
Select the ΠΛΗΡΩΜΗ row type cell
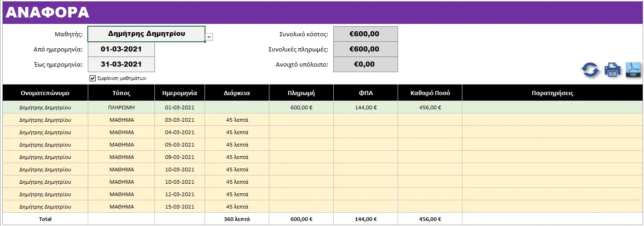121,107
